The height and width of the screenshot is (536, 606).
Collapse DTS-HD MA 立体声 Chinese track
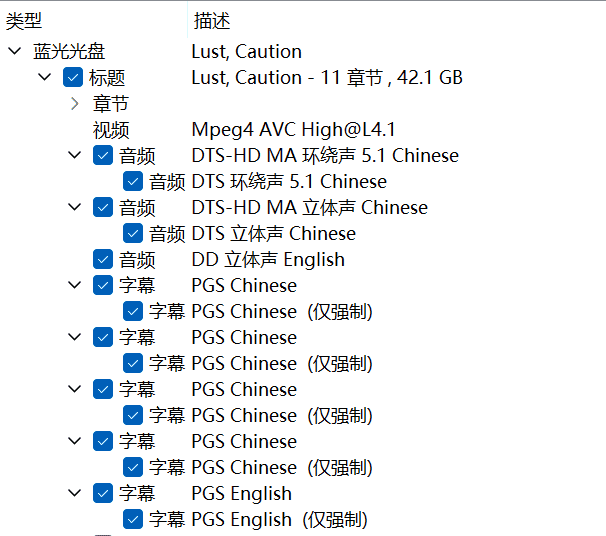point(75,207)
